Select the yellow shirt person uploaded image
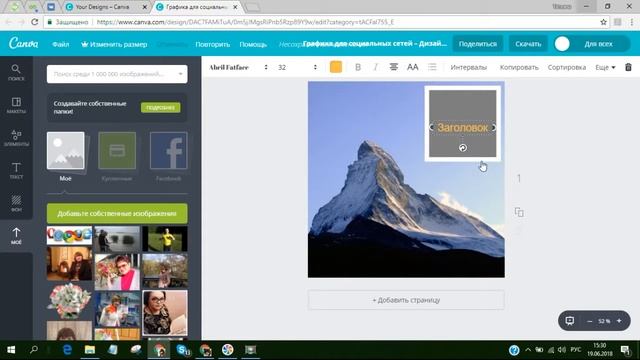640x360 pixels. tap(165, 239)
